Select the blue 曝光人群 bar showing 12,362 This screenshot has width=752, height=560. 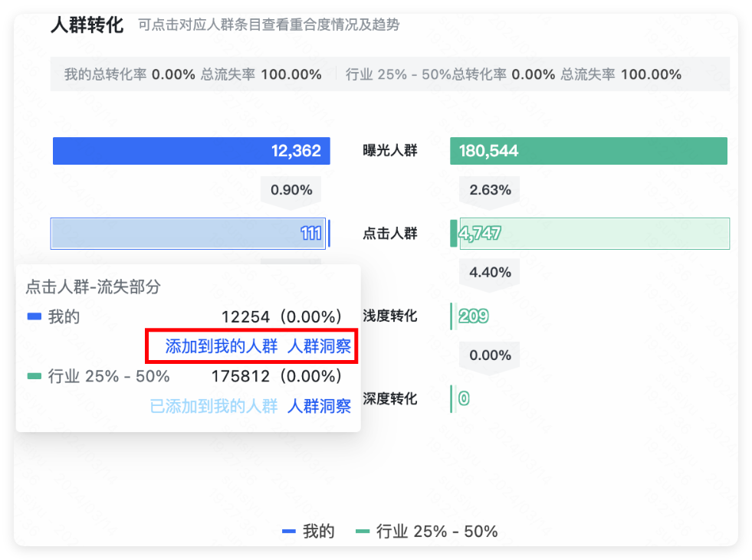pyautogui.click(x=190, y=151)
